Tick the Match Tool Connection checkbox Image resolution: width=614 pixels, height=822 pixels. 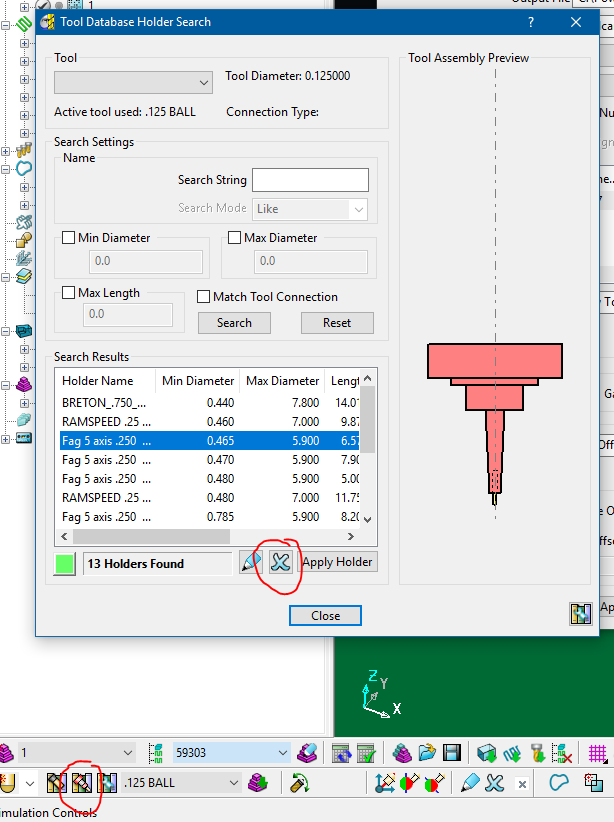pos(203,297)
